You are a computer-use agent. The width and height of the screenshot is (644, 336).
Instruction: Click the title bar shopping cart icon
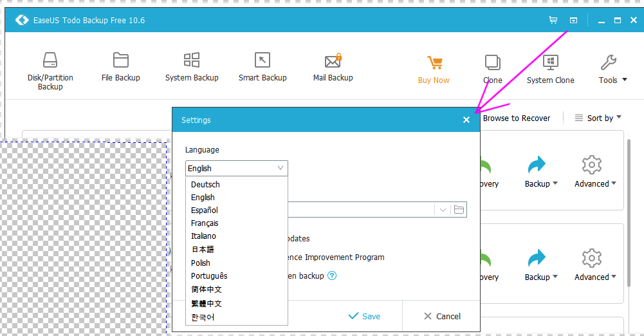553,20
